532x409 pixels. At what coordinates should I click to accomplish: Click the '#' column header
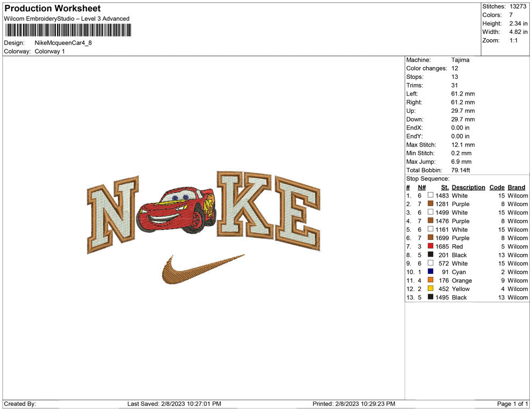coord(408,187)
